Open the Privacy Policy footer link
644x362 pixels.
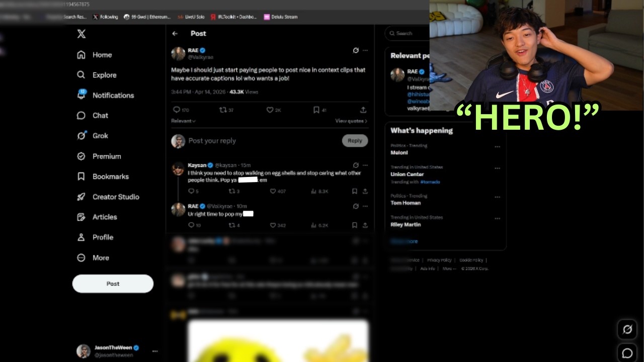pyautogui.click(x=439, y=260)
